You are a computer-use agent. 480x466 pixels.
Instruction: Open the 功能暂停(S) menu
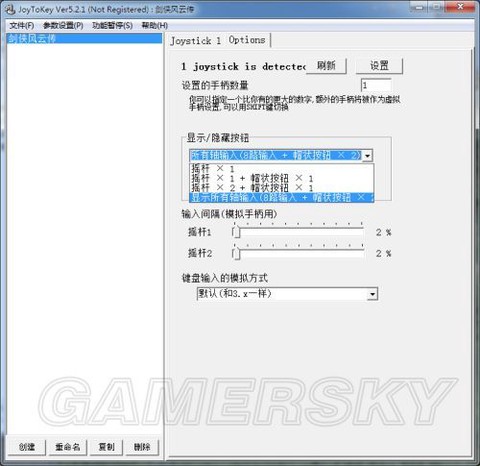(x=112, y=26)
